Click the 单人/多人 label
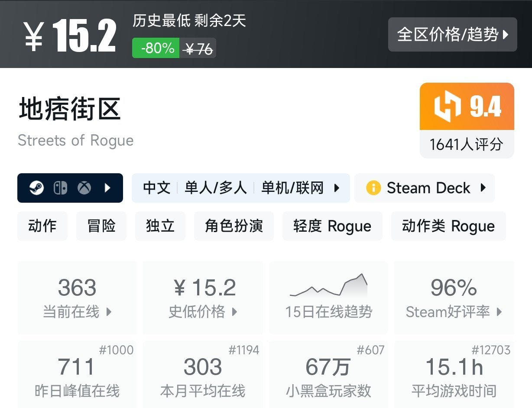 [216, 188]
